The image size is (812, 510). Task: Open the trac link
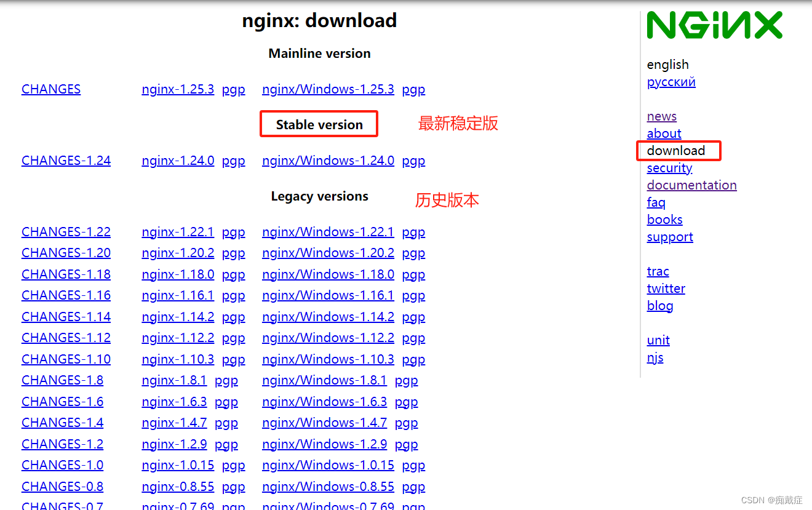(658, 271)
